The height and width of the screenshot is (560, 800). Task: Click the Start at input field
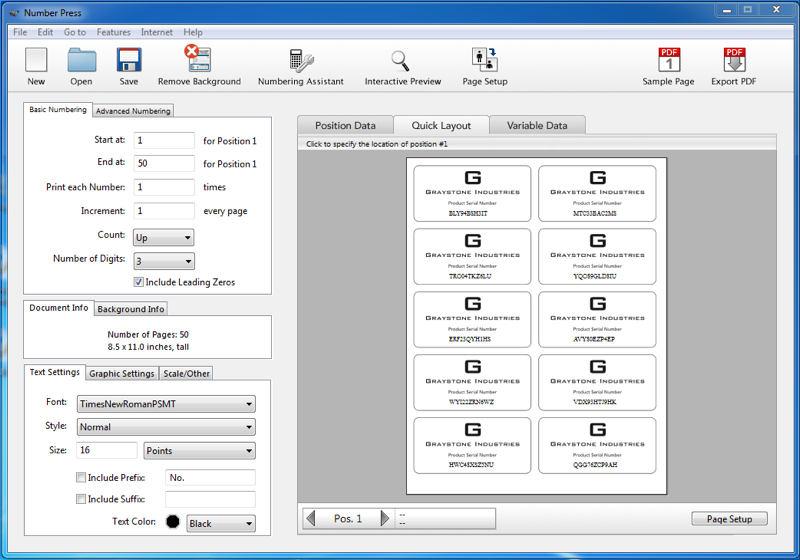point(163,141)
